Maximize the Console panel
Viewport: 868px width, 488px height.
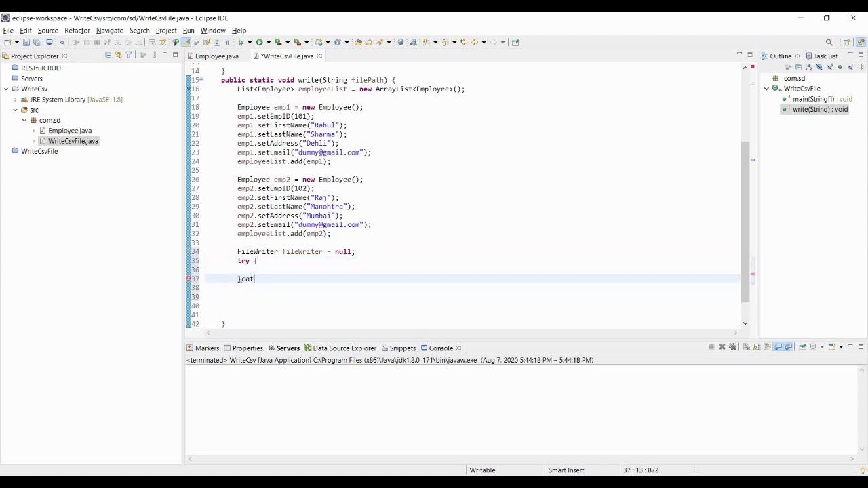pyautogui.click(x=861, y=347)
